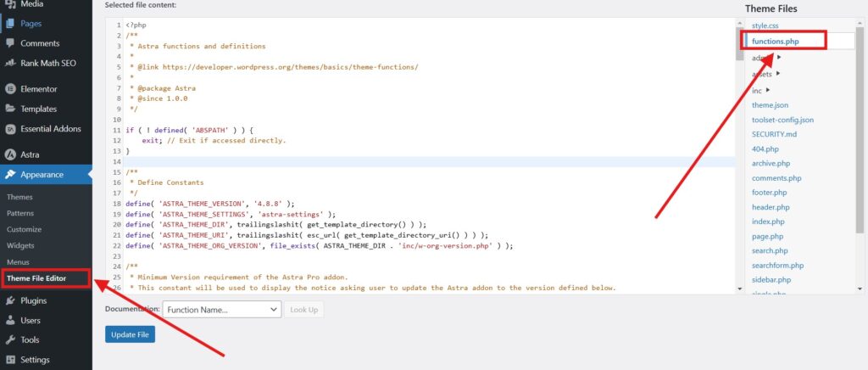Click the Pages icon in sidebar
The image size is (868, 370).
click(x=10, y=24)
